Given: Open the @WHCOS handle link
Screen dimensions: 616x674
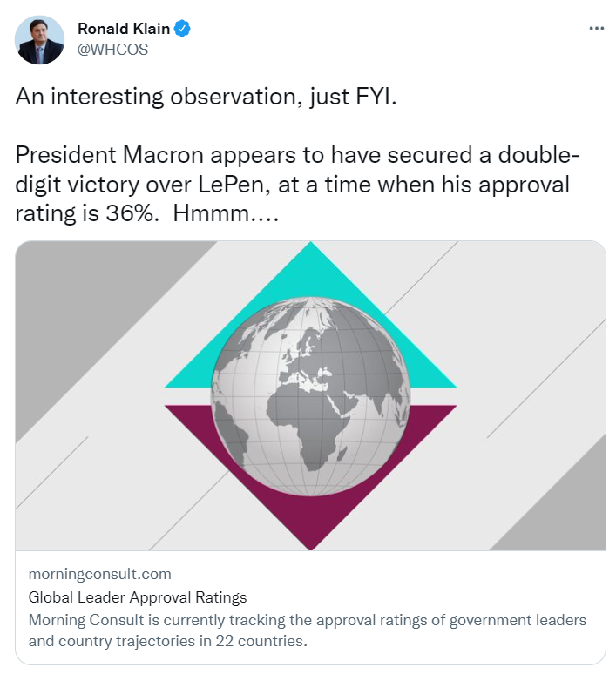Looking at the screenshot, I should tap(113, 50).
